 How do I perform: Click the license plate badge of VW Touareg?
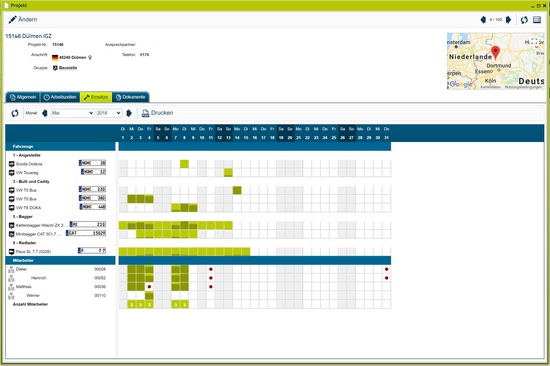coord(93,172)
